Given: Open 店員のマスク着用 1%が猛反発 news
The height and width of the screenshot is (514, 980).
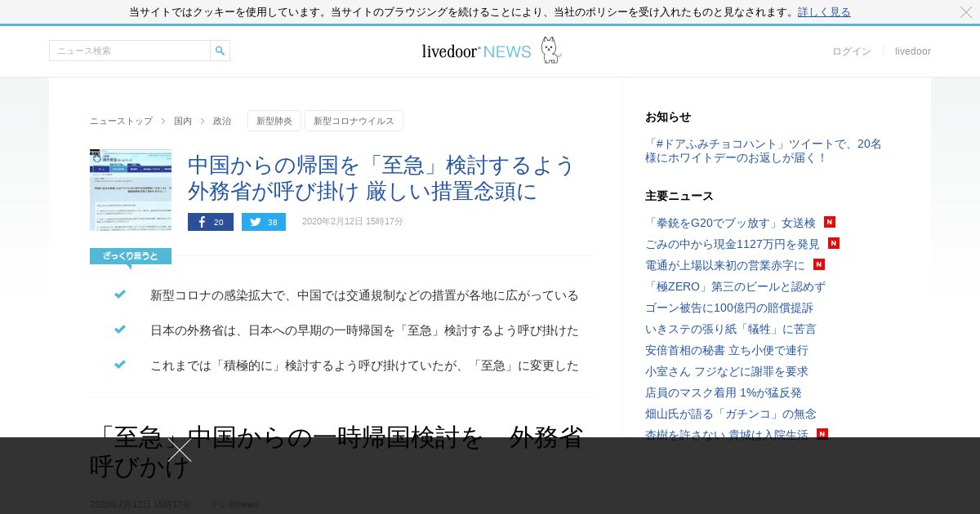Looking at the screenshot, I should pyautogui.click(x=724, y=392).
